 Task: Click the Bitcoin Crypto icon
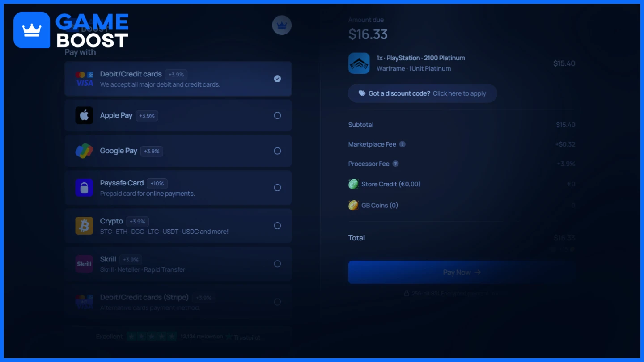coord(84,226)
